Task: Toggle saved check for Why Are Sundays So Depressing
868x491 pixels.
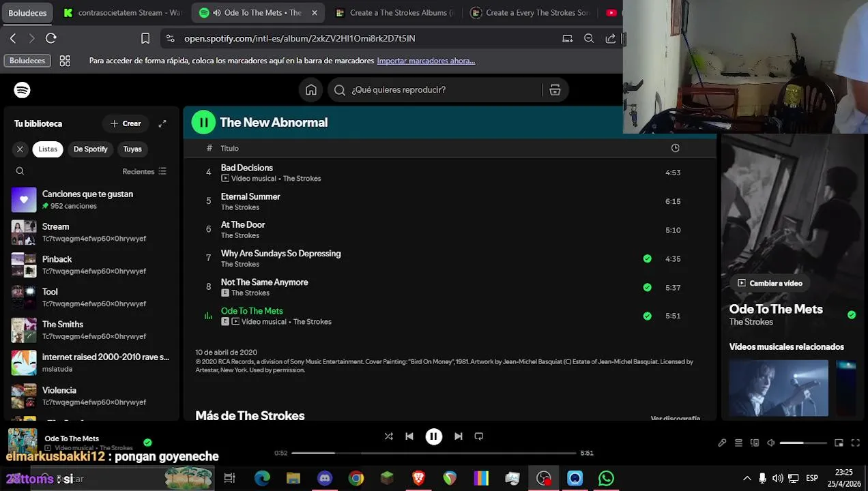Action: [x=647, y=258]
